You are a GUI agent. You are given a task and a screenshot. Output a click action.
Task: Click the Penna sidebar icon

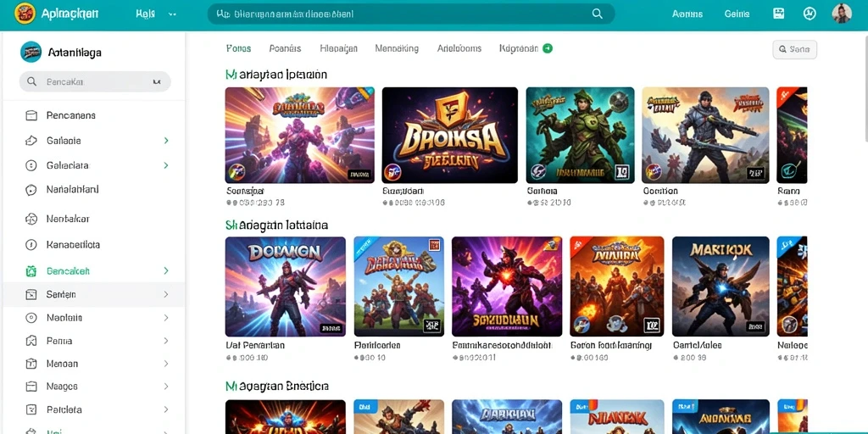31,341
